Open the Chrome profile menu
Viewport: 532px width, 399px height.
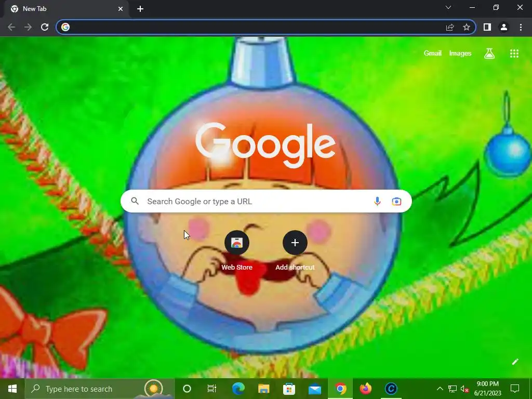[504, 27]
